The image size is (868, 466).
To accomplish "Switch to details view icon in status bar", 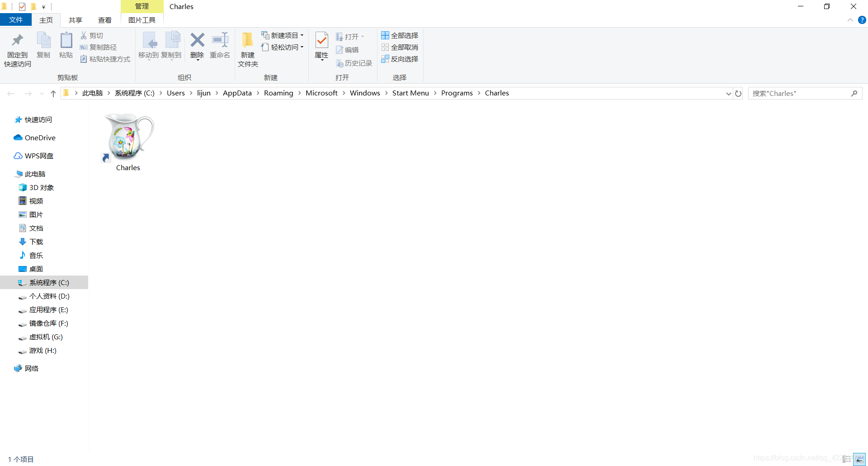I will (847, 459).
